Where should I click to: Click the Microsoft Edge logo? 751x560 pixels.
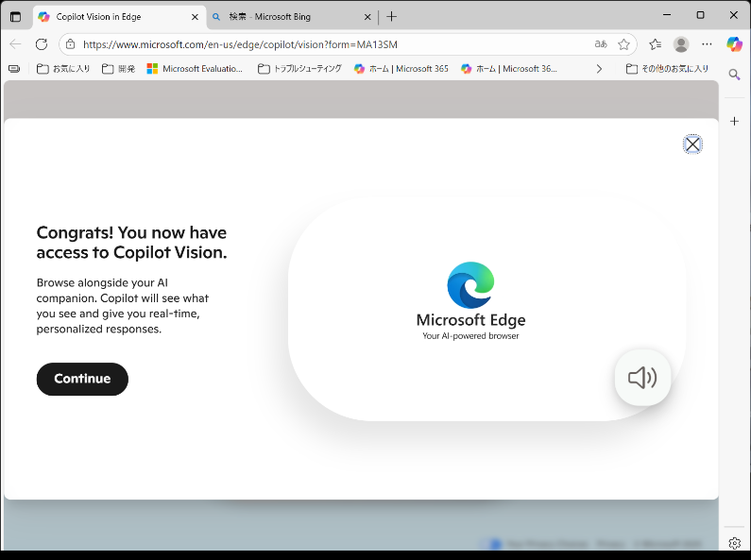pyautogui.click(x=470, y=285)
